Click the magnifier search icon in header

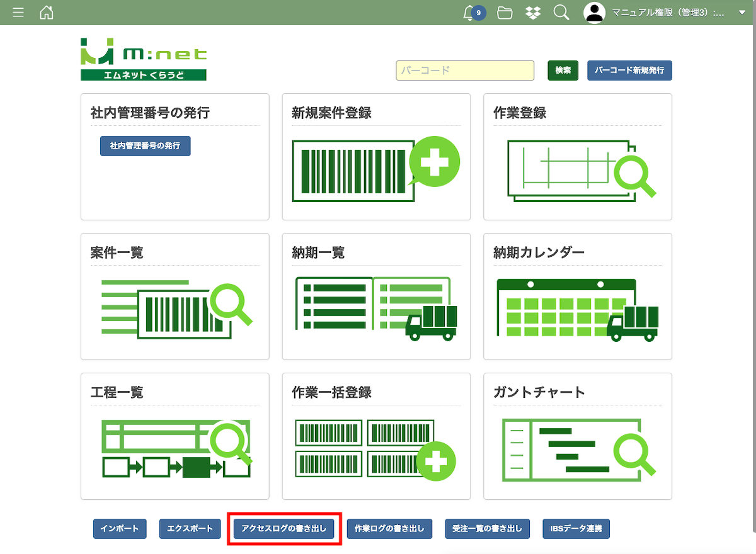561,13
